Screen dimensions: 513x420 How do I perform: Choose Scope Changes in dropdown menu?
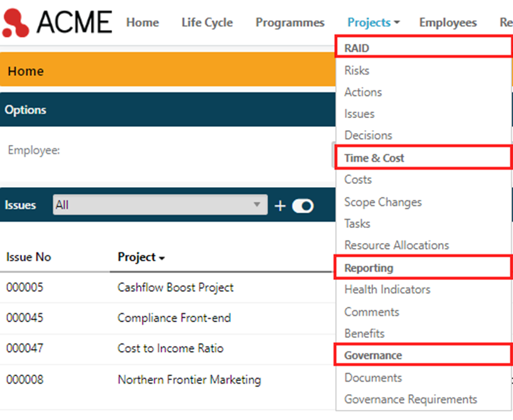click(x=383, y=202)
